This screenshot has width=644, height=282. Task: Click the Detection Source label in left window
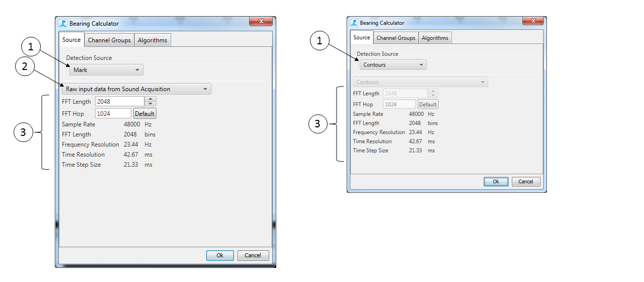(x=89, y=58)
